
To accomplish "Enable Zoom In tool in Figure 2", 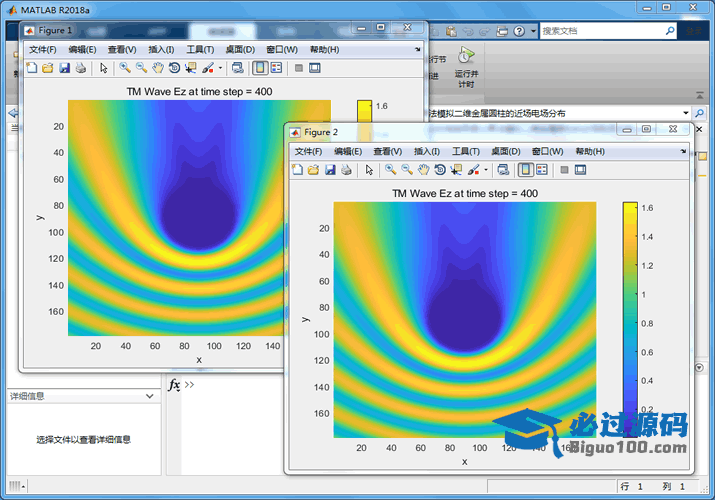I will [x=390, y=170].
